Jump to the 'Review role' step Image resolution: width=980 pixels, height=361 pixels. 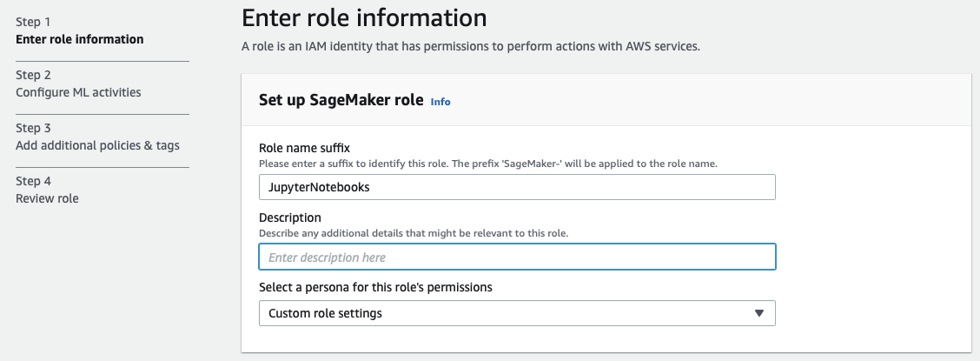(47, 198)
